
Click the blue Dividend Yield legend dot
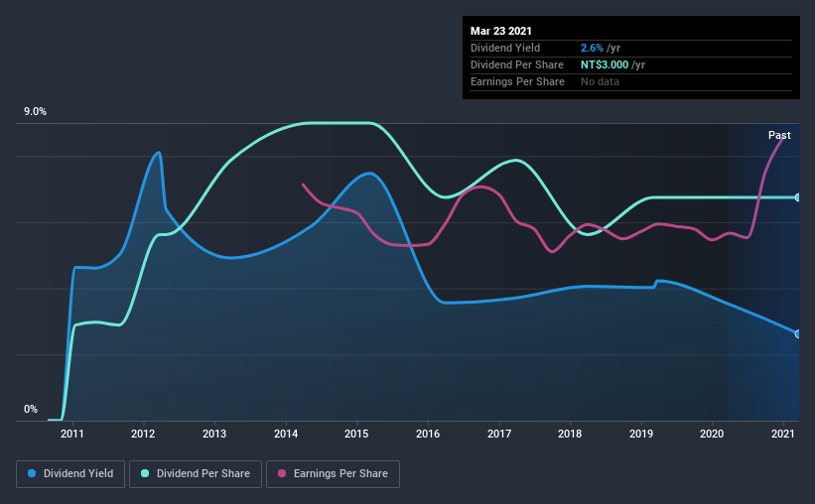click(x=32, y=473)
